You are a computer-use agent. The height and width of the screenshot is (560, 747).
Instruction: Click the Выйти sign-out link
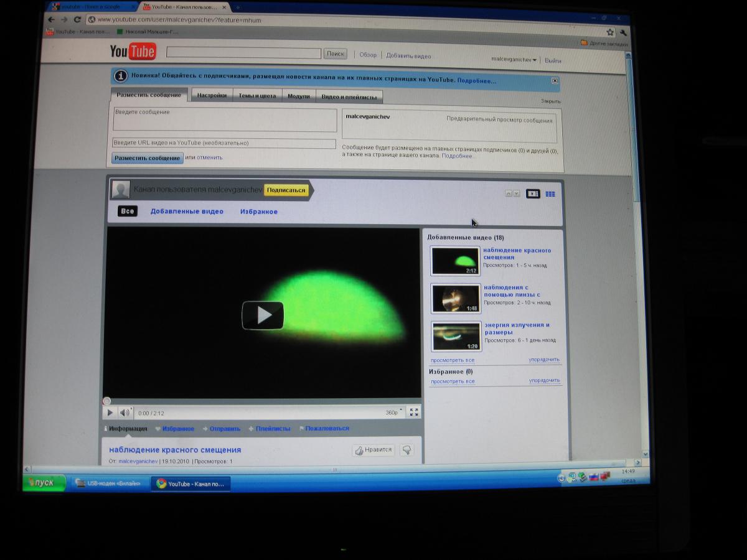553,61
